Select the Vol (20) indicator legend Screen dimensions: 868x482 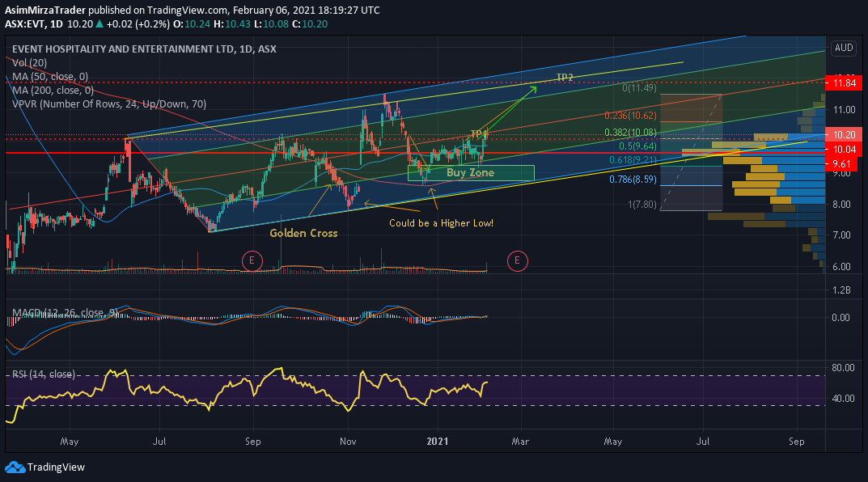(29, 63)
